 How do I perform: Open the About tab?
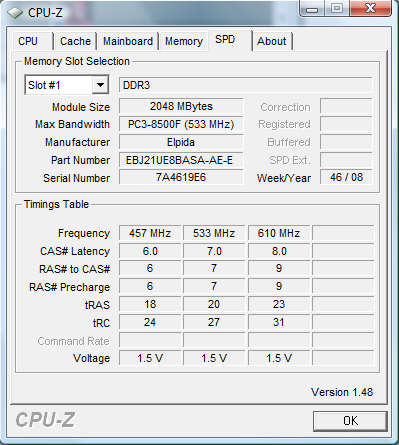click(x=272, y=41)
